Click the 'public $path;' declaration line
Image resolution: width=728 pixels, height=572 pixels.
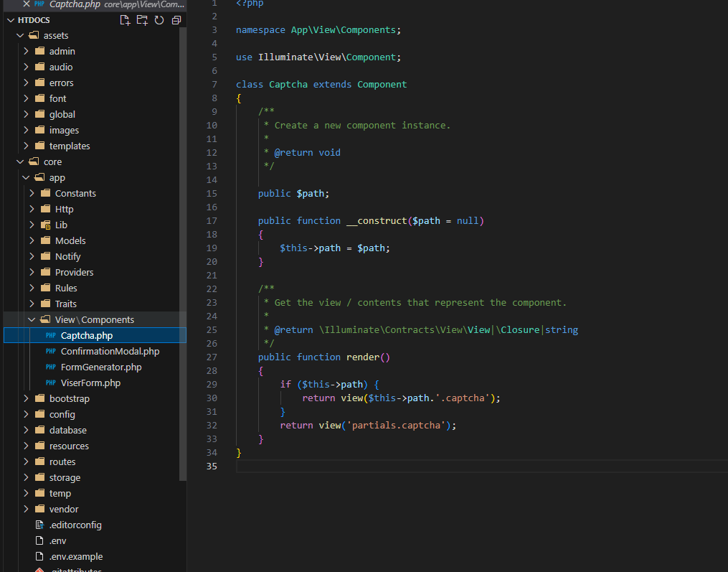click(x=293, y=193)
